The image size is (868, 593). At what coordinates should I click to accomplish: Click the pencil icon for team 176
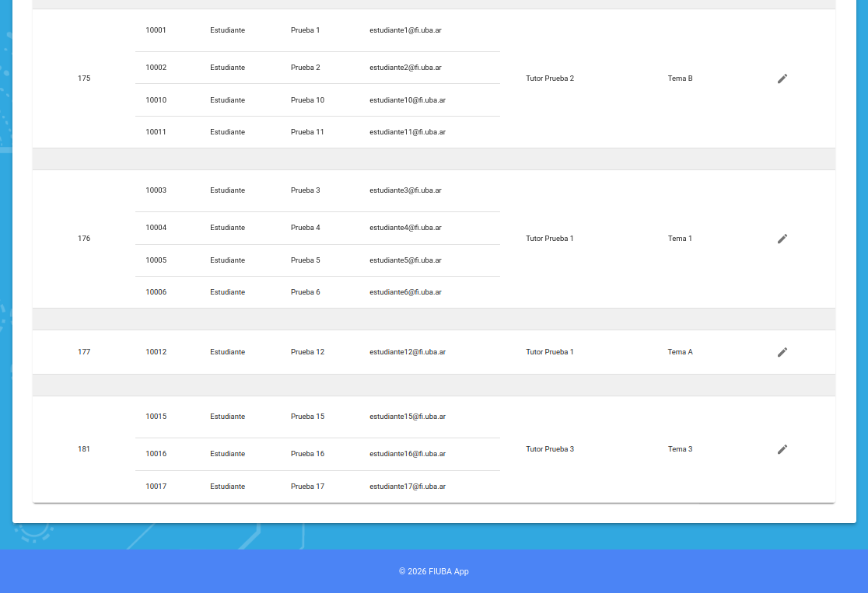pos(782,239)
